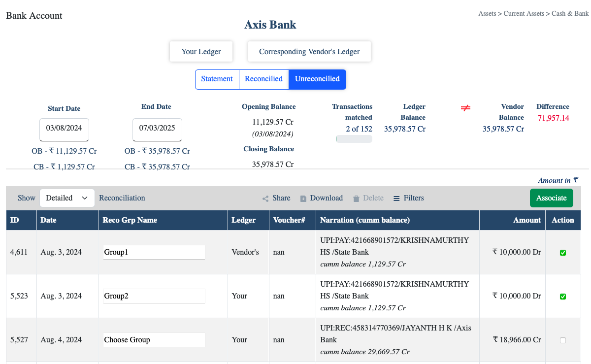Click the Bank Account page title
591x364 pixels.
(34, 16)
